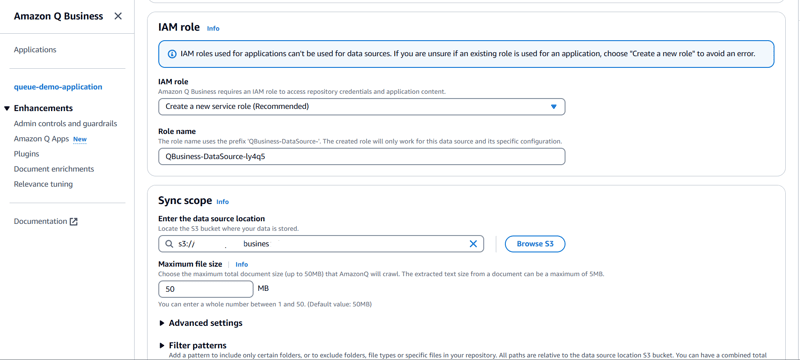The image size is (800, 360).
Task: Expand Advanced settings
Action: (201, 323)
